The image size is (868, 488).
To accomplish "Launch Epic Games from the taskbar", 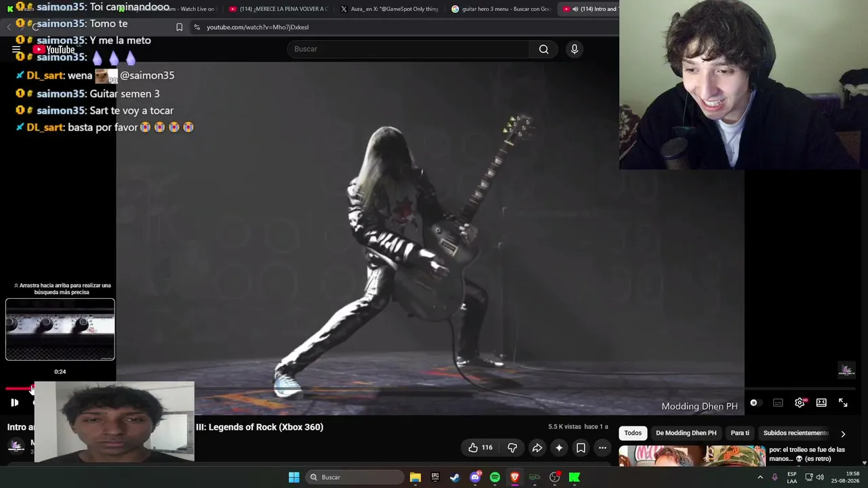I will tap(435, 477).
